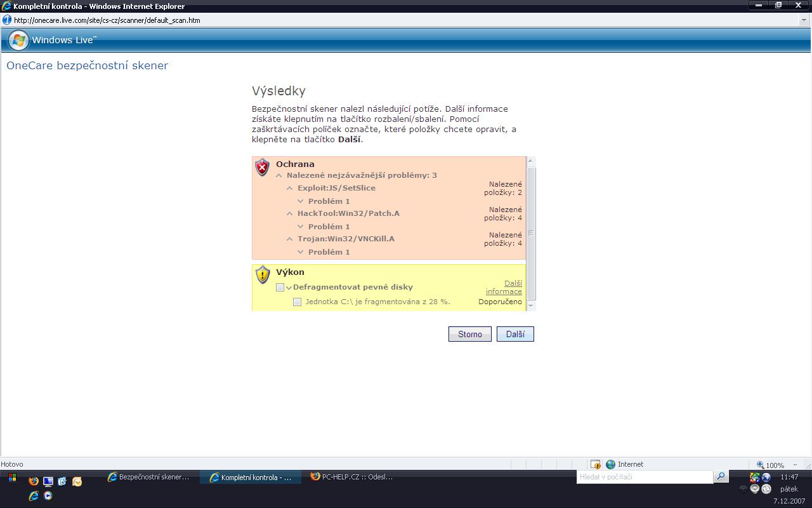Click the Windows Live brand text

point(64,40)
